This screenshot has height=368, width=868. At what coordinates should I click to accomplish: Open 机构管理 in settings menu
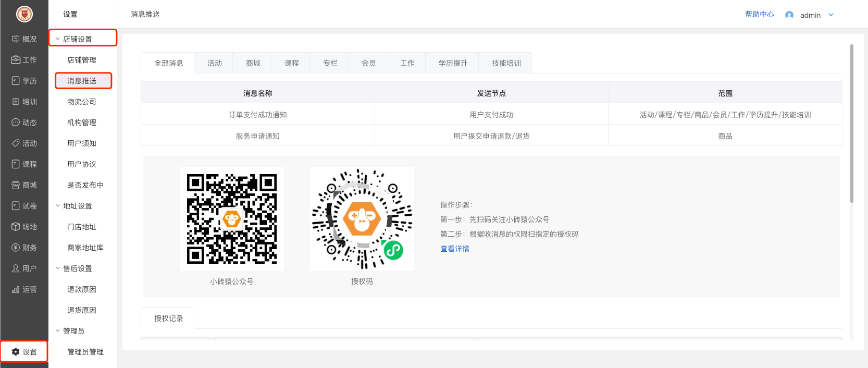[82, 122]
